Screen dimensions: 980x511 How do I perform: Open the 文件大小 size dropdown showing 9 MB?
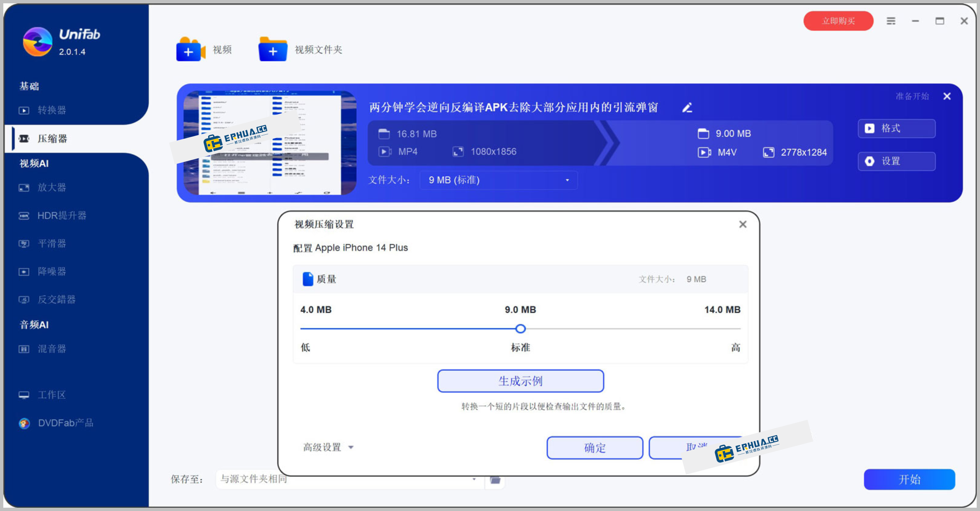(497, 180)
